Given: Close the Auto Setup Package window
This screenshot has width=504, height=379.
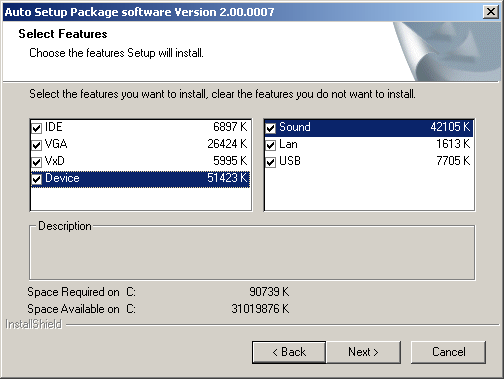Looking at the screenshot, I should [491, 12].
